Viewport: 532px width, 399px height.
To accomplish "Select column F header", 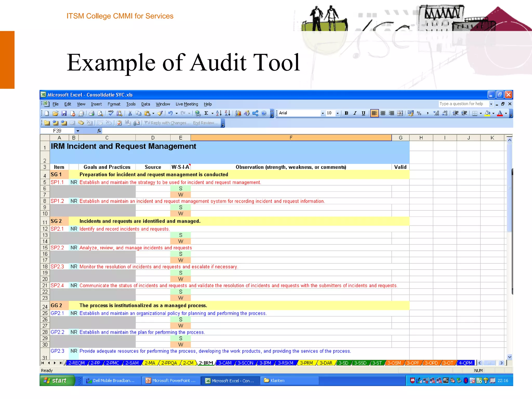I will coord(291,138).
